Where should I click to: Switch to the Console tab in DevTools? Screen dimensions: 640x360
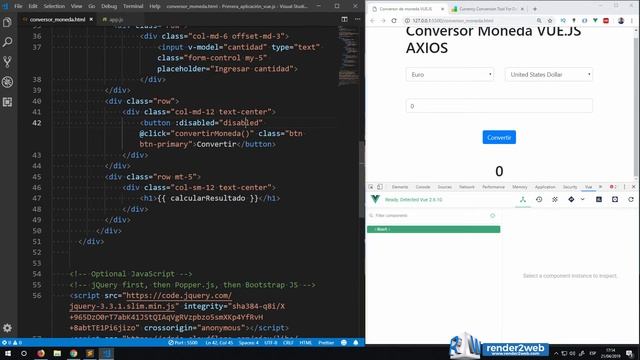423,187
